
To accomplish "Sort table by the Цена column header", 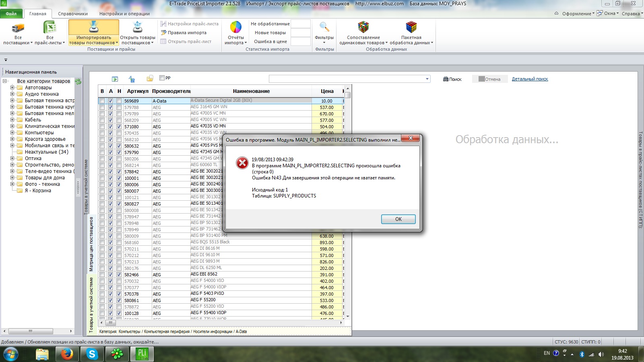I will tap(327, 91).
